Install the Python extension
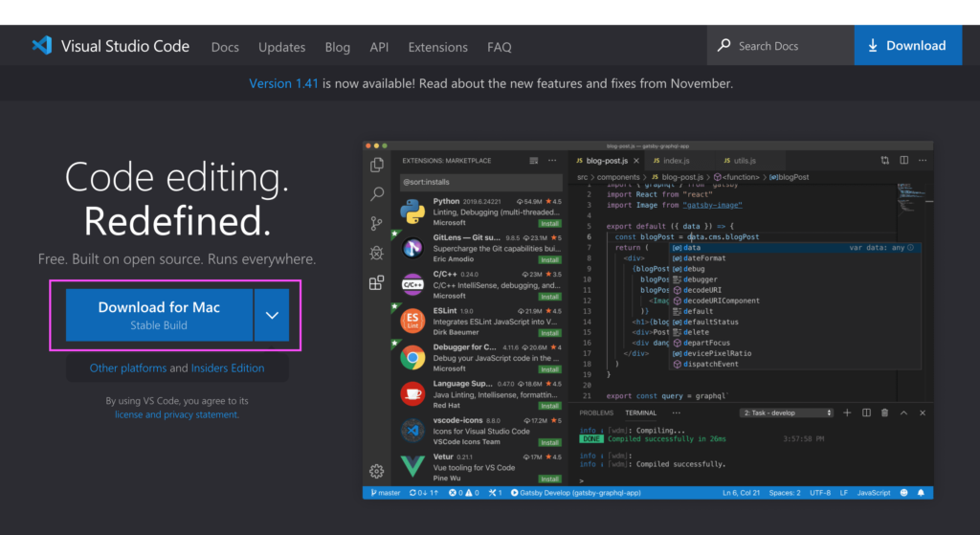The image size is (980, 535). point(550,223)
